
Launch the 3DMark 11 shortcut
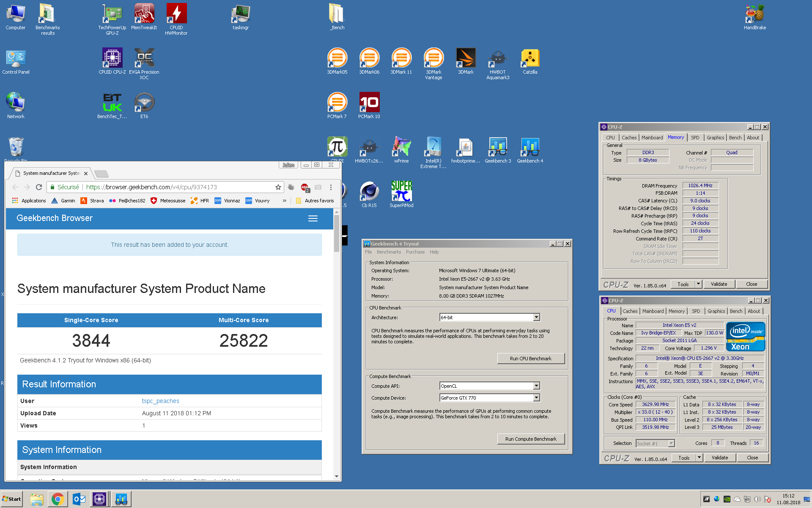[x=401, y=61]
